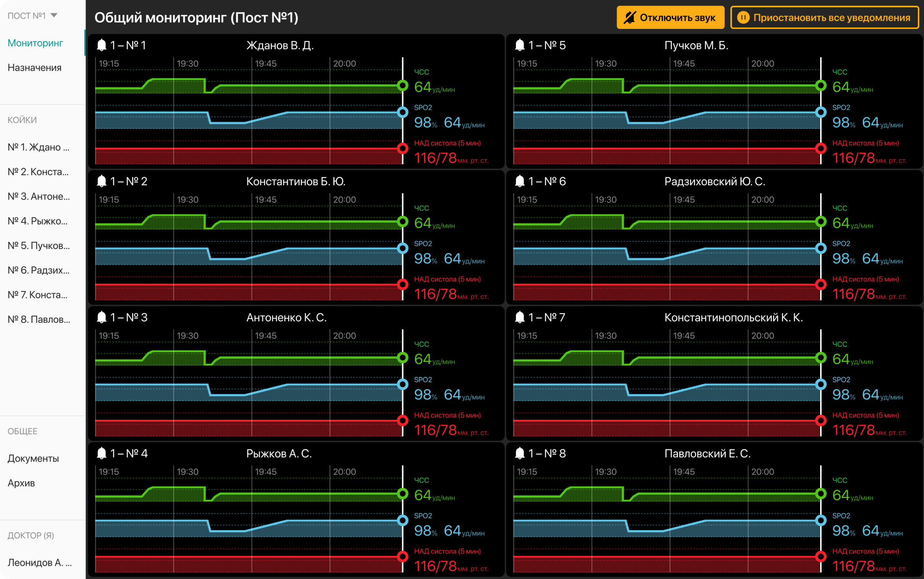
Task: Open Мониторинг section in sidebar
Action: [x=35, y=43]
